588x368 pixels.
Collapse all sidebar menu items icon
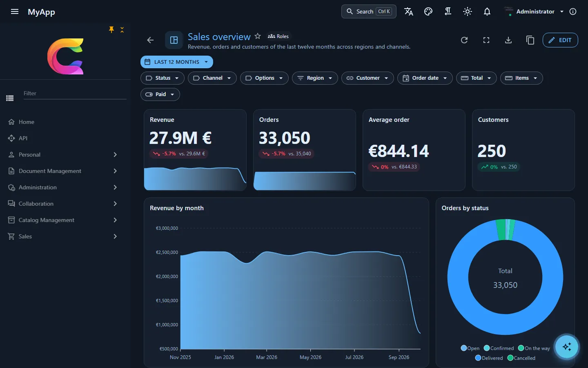tap(122, 29)
